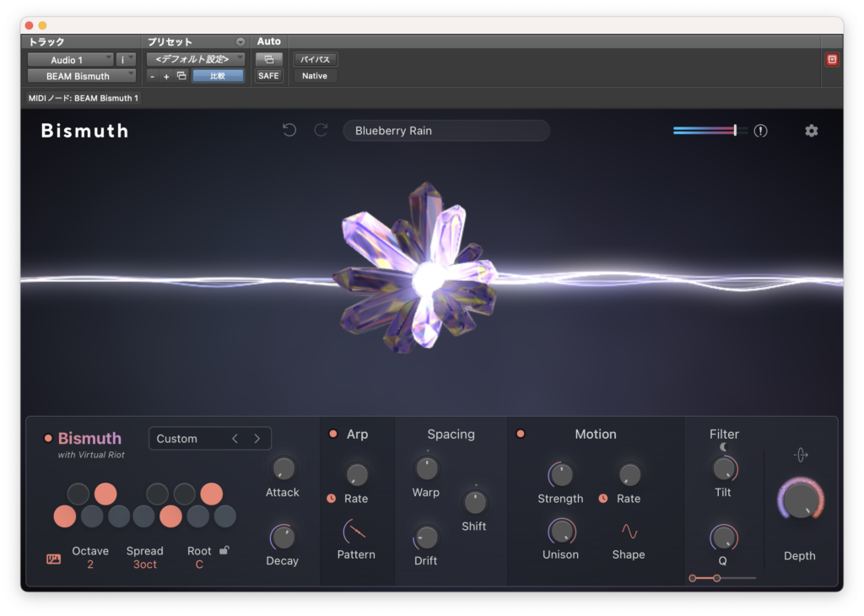Click the sine wave Shape icon
The width and height of the screenshot is (864, 616).
(629, 531)
